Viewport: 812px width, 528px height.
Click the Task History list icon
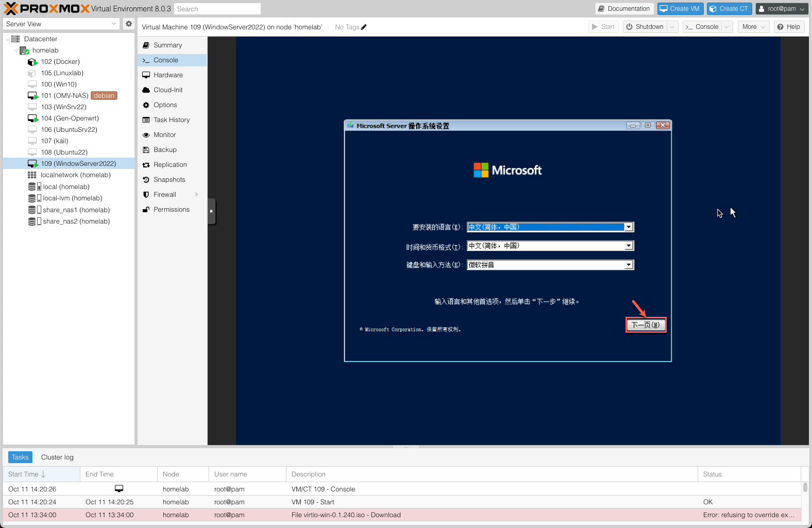[x=146, y=120]
